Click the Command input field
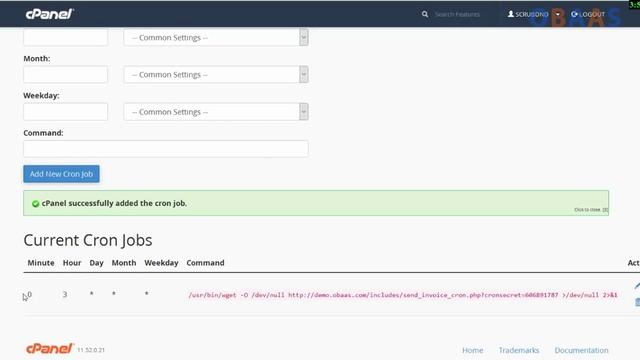Viewport: 640px width, 360px height. pos(166,149)
